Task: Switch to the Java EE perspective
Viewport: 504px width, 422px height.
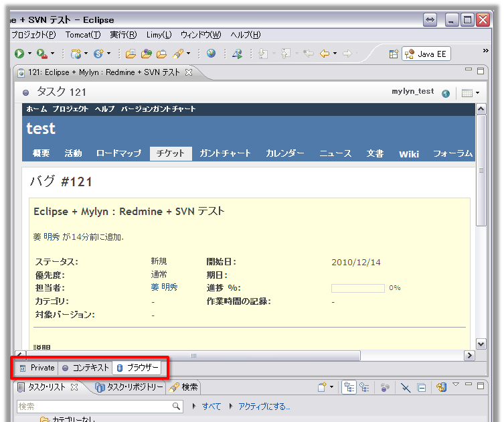Action: (x=426, y=54)
